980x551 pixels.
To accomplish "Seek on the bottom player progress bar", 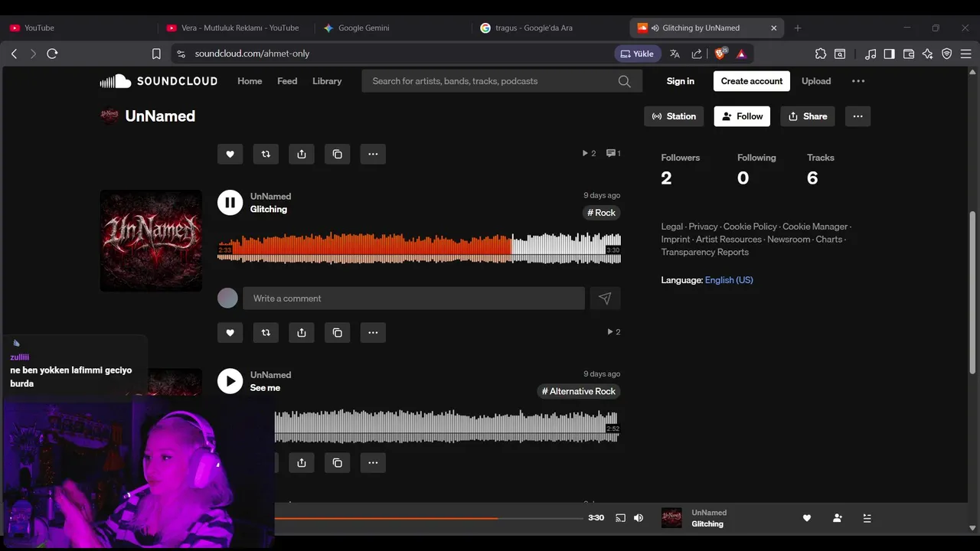I will [x=429, y=518].
